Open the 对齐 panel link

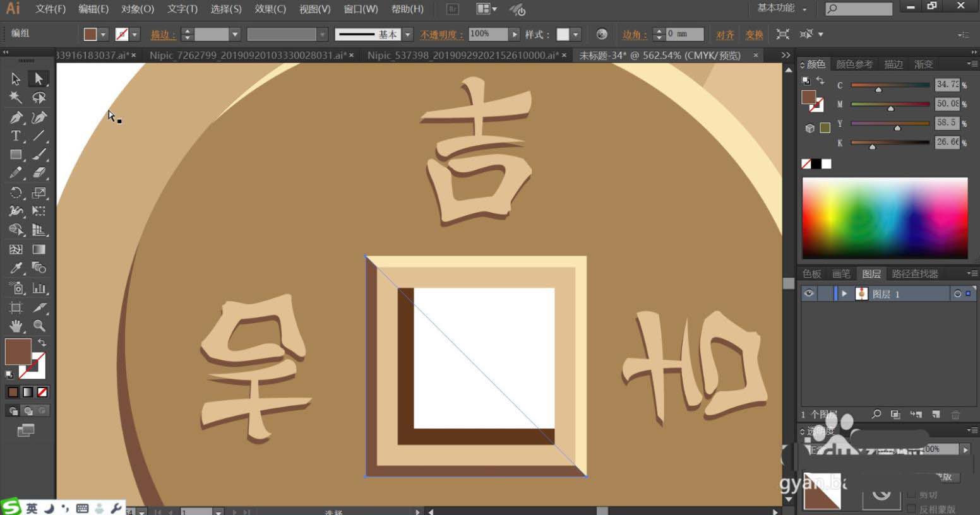(725, 35)
